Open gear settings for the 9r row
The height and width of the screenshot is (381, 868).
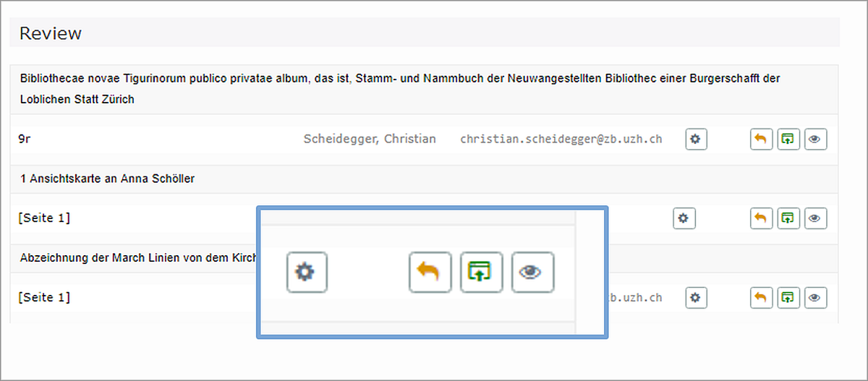[696, 140]
